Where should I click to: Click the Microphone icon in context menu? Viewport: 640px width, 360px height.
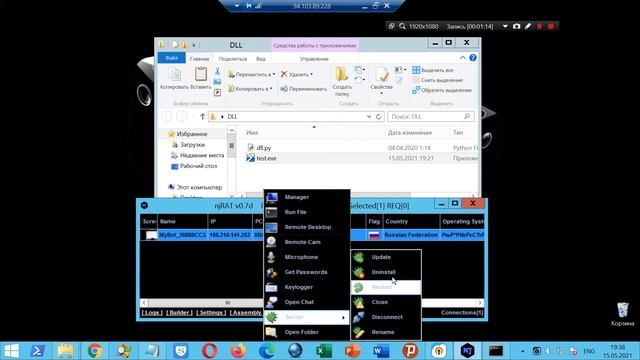tap(271, 257)
